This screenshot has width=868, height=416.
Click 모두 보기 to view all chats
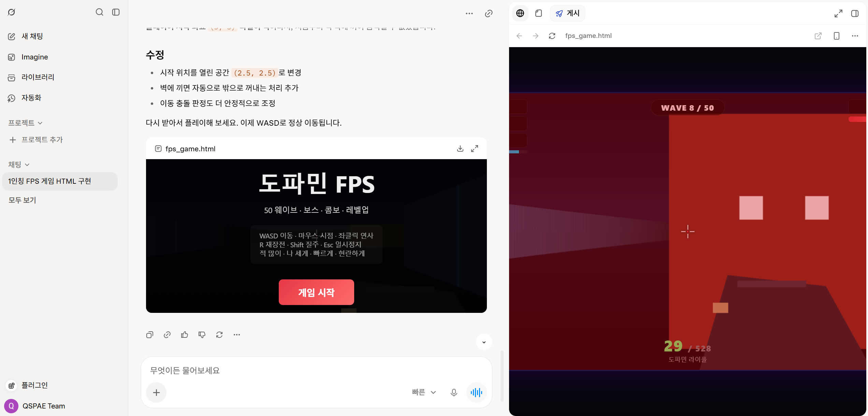coord(23,200)
